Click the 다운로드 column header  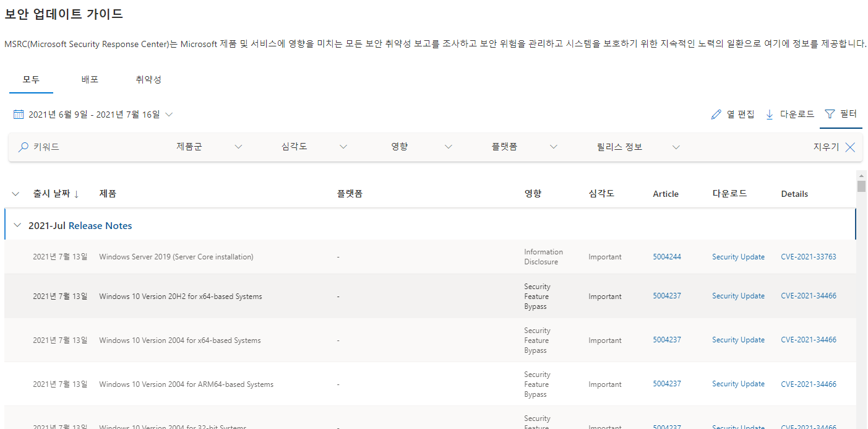729,194
